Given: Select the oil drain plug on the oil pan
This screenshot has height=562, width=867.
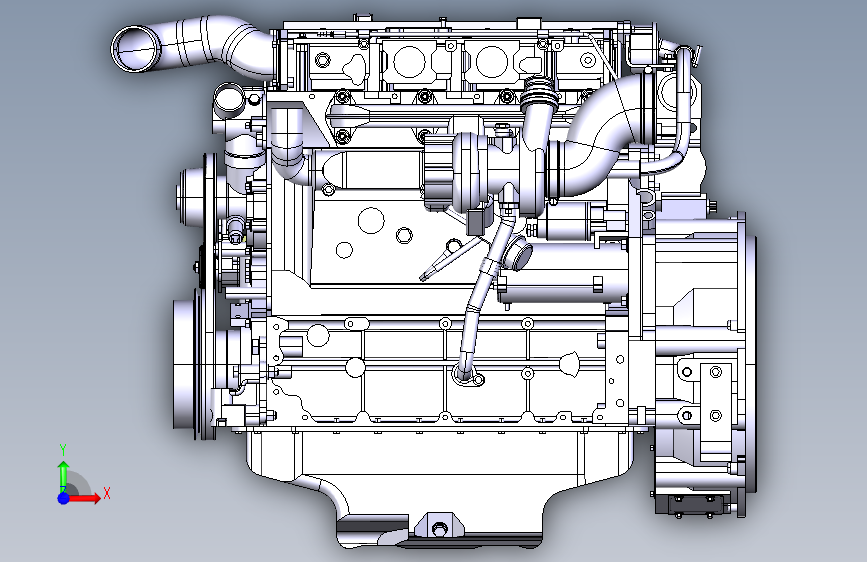Looking at the screenshot, I should (x=439, y=529).
